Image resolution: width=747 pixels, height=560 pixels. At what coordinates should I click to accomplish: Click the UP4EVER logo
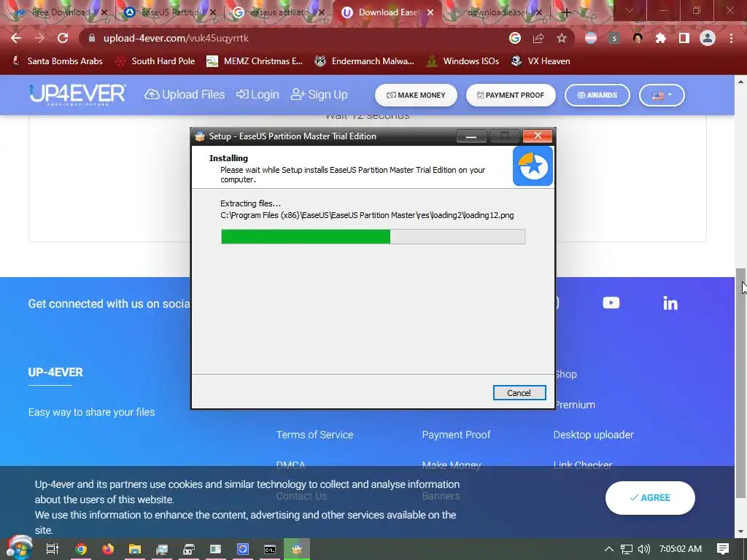click(x=77, y=95)
